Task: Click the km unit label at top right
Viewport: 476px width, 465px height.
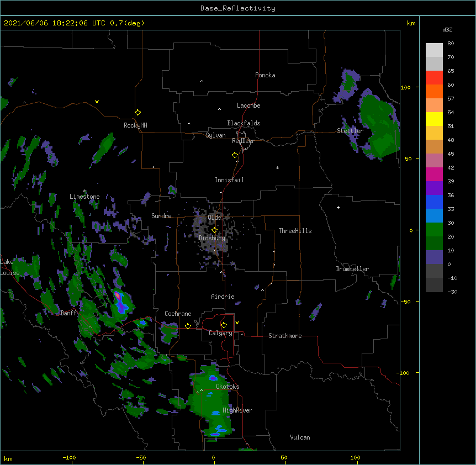Action: [411, 23]
